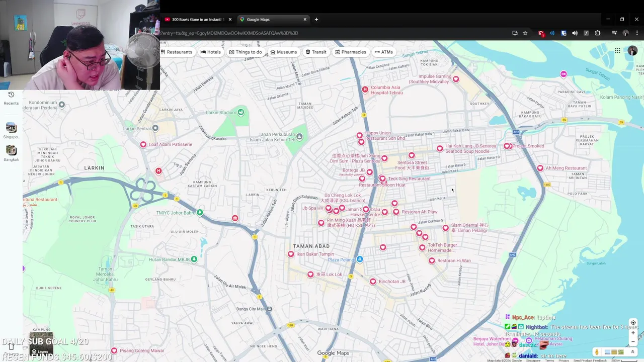Image resolution: width=644 pixels, height=362 pixels.
Task: Center map on your location
Action: click(x=633, y=323)
